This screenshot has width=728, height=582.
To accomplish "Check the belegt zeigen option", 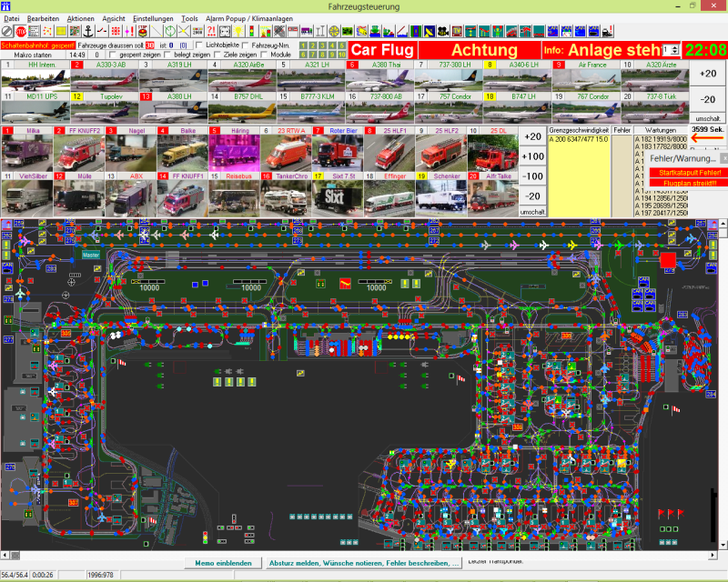I will pos(167,55).
